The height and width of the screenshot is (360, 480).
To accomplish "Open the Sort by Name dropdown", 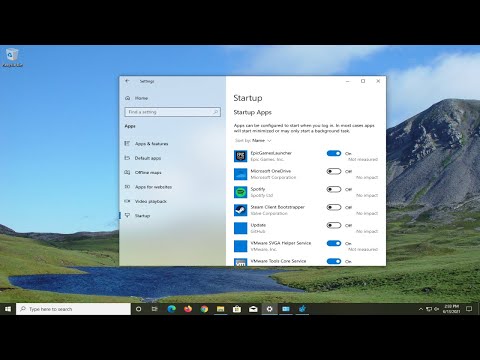I will (x=253, y=141).
